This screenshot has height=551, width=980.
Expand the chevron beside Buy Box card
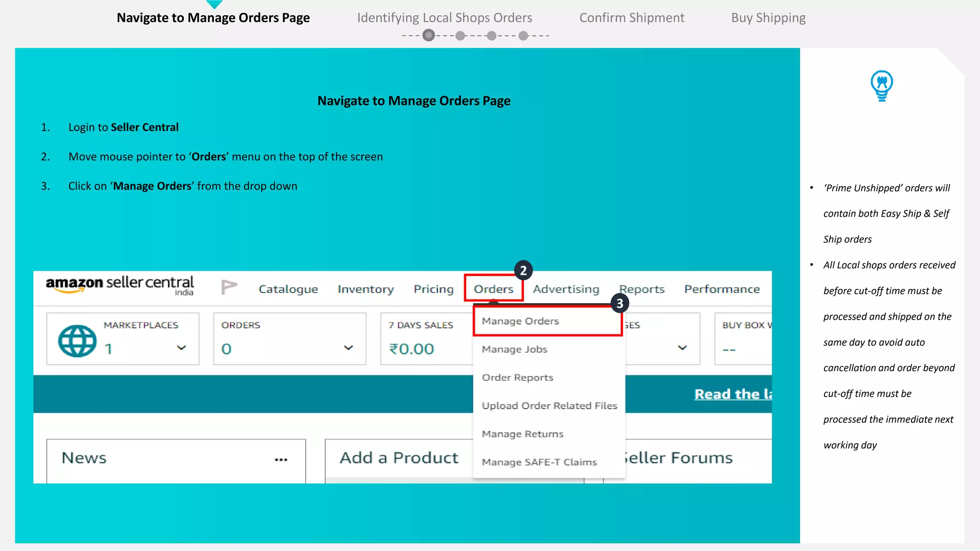(x=682, y=348)
